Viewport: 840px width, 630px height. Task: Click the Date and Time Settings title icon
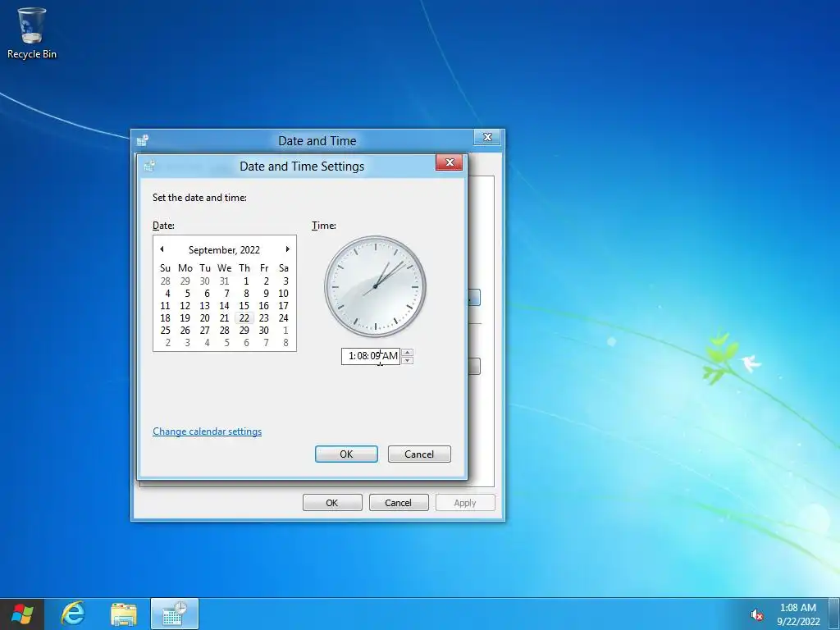click(149, 166)
